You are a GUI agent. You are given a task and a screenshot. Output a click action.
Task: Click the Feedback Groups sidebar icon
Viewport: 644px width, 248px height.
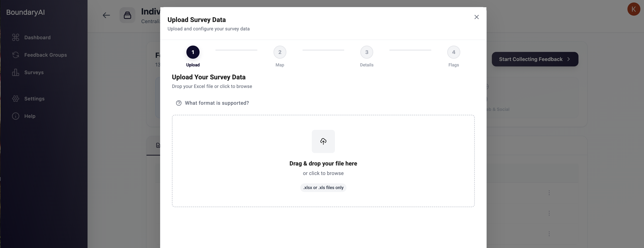coord(15,55)
